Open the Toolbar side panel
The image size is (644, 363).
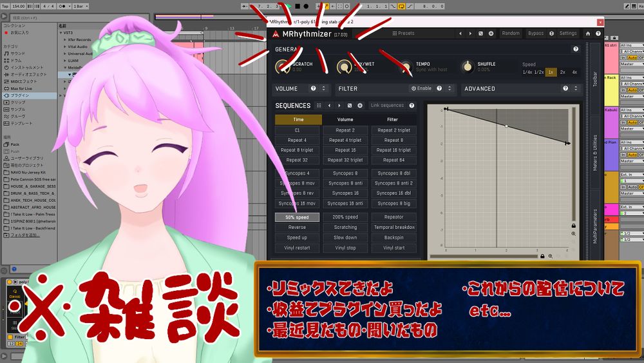(x=594, y=79)
